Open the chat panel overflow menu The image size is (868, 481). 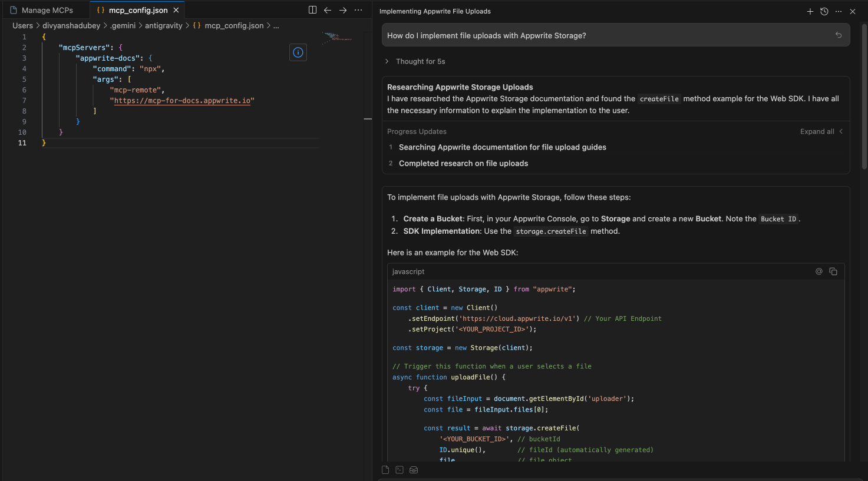[x=839, y=11]
